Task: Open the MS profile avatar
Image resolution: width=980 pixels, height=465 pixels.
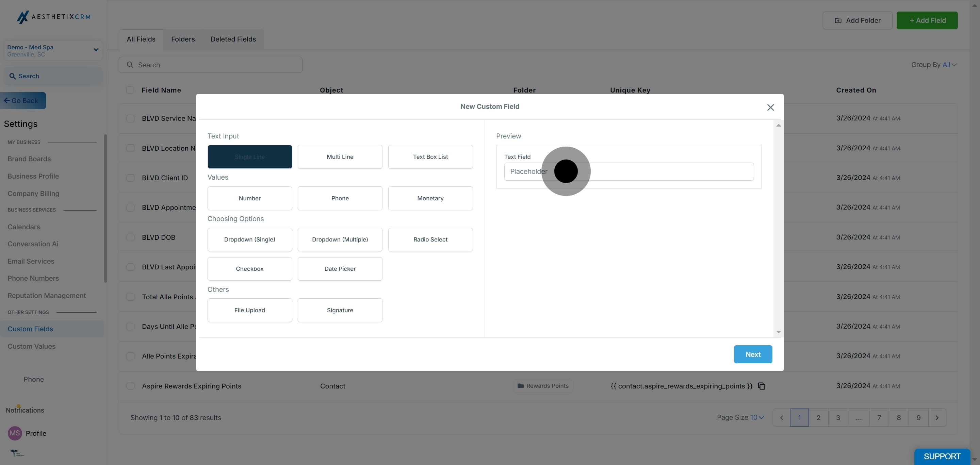Action: (15, 433)
